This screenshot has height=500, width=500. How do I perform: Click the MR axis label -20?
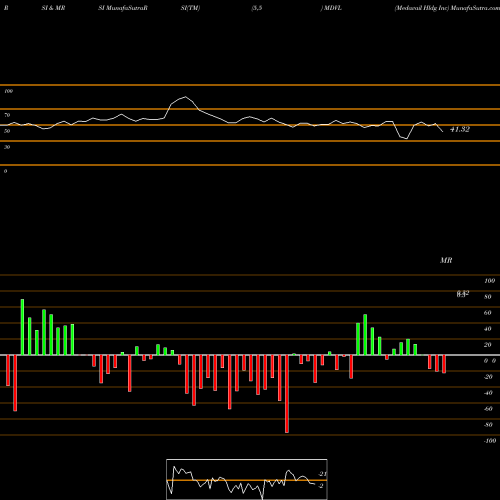tap(488, 377)
